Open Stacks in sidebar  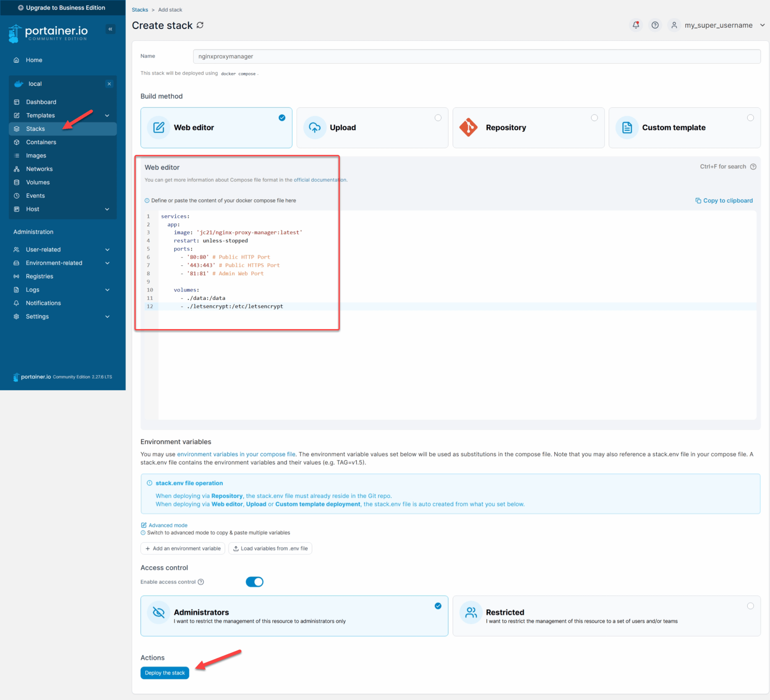63,129
